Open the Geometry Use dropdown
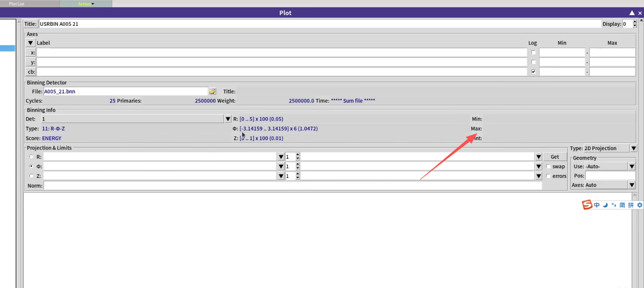 [x=631, y=166]
